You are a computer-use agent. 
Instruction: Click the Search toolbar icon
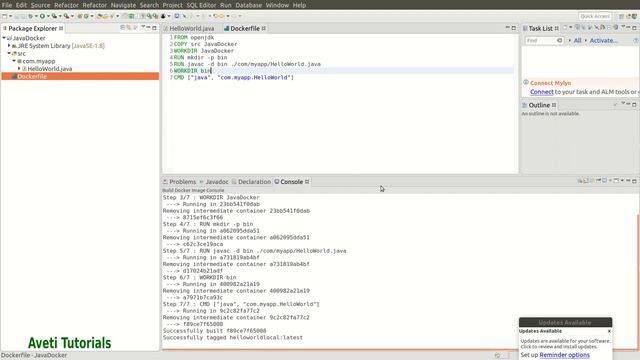111,16
